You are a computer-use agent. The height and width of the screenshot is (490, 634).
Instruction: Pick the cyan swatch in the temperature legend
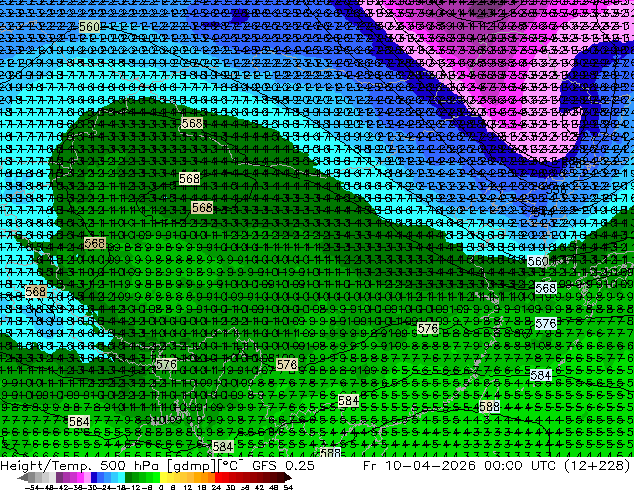(121, 477)
